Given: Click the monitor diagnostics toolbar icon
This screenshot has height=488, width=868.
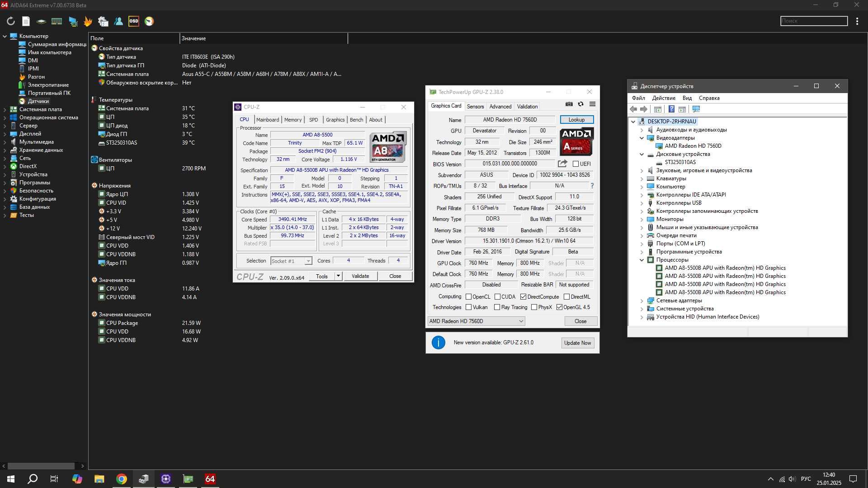Looking at the screenshot, I should click(72, 21).
